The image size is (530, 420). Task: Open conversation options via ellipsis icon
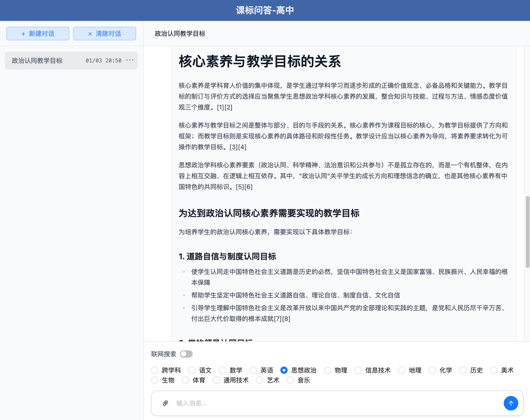[130, 60]
